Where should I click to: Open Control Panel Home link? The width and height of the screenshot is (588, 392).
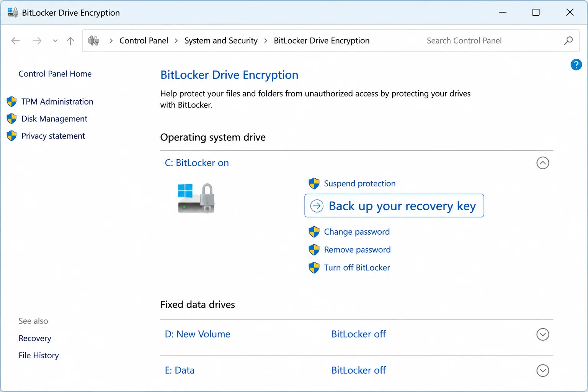coord(55,73)
